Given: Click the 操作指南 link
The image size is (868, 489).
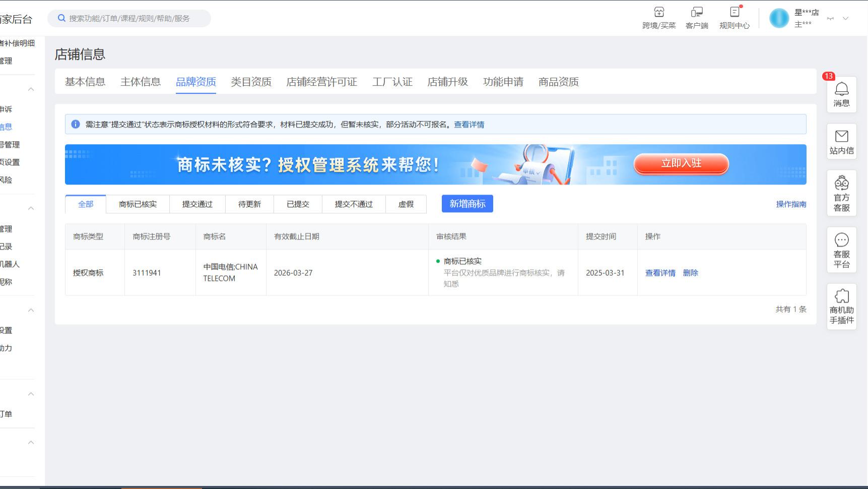Looking at the screenshot, I should (790, 204).
